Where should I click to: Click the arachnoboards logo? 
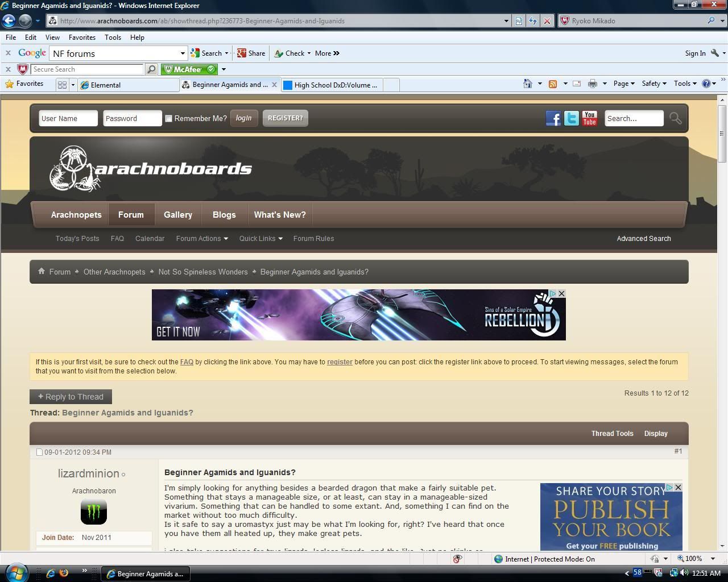[151, 168]
